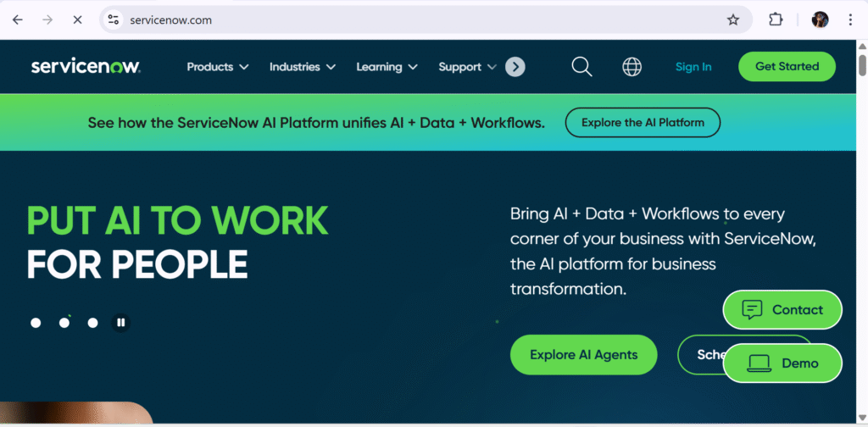Click the 'Bring AI + Data + Workflows' paragraph
This screenshot has width=868, height=427.
pyautogui.click(x=663, y=252)
